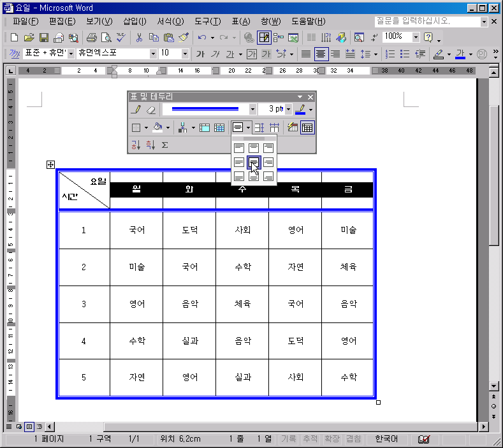Close the Tables and Borders toolbar
503x448 pixels.
[310, 97]
